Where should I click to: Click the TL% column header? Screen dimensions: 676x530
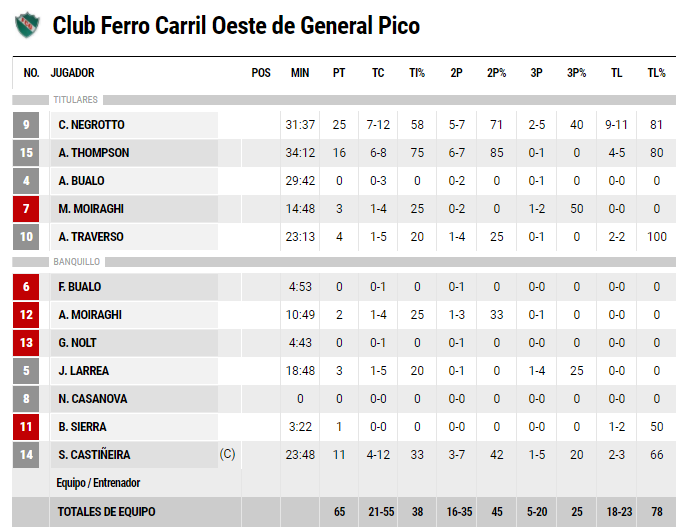656,73
